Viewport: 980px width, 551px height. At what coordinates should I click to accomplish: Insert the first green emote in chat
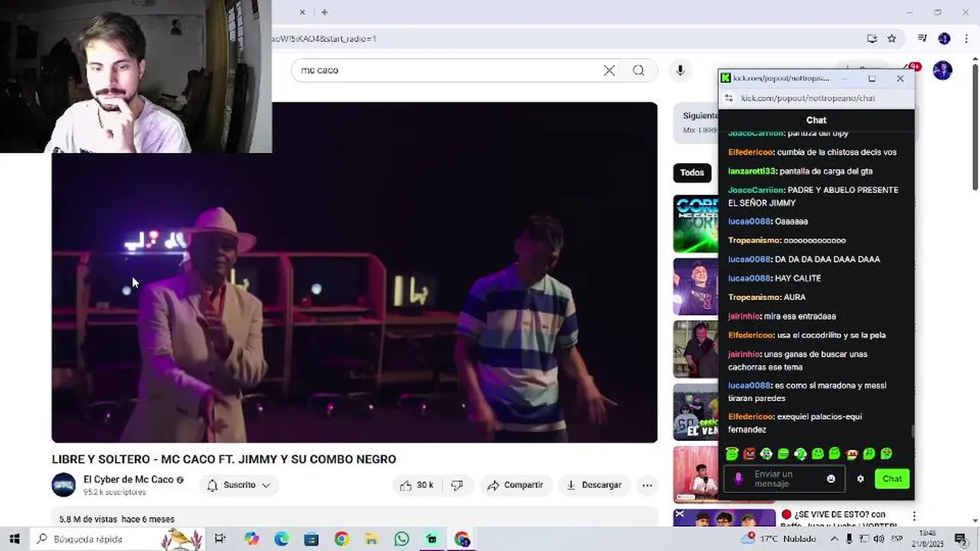[x=732, y=454]
